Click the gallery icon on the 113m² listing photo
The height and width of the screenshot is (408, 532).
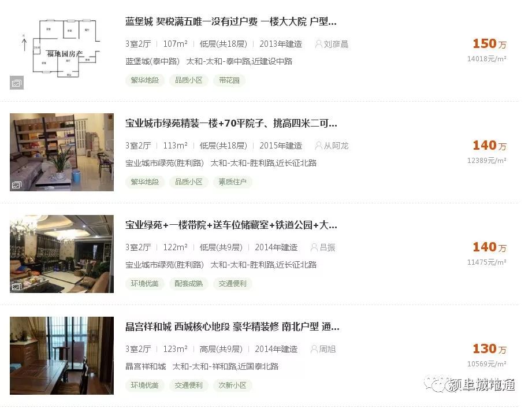pos(17,185)
